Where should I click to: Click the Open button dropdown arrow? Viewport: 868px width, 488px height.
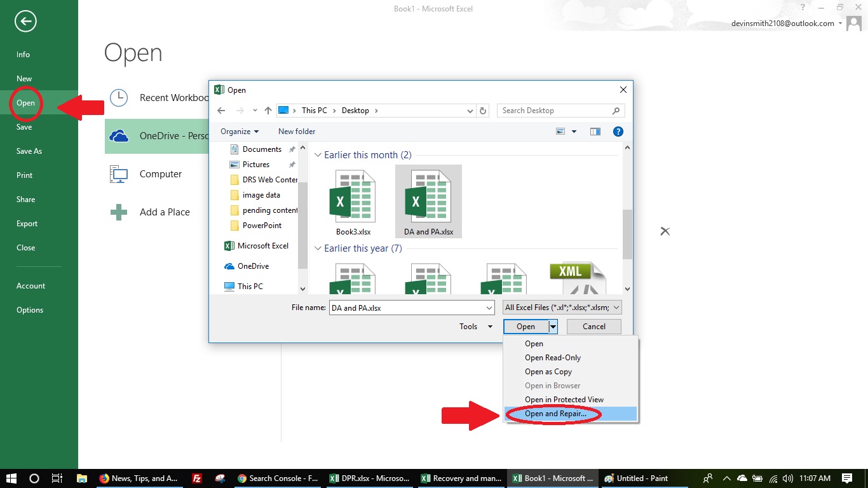click(x=553, y=327)
